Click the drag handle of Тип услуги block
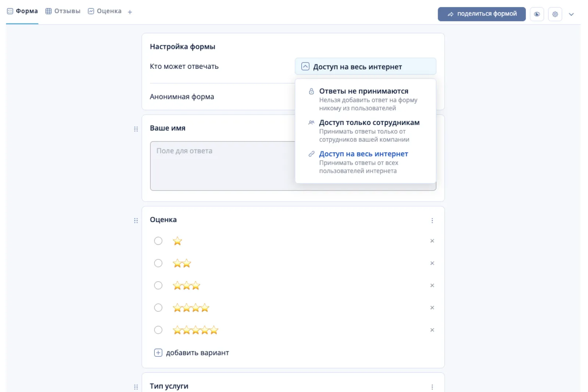The width and height of the screenshot is (588, 392). click(x=136, y=387)
